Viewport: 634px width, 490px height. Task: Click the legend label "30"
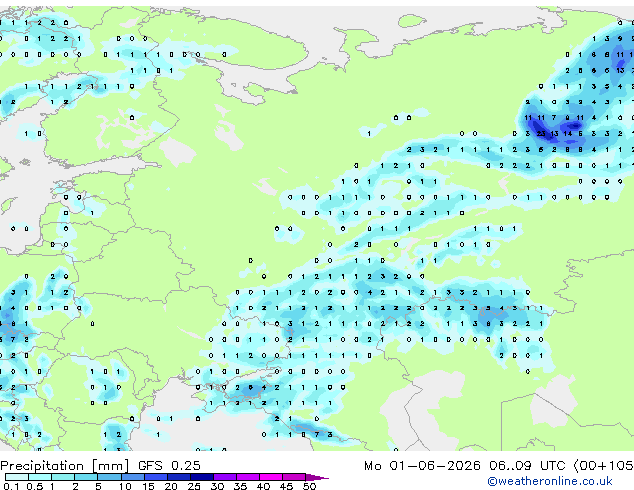(x=217, y=486)
